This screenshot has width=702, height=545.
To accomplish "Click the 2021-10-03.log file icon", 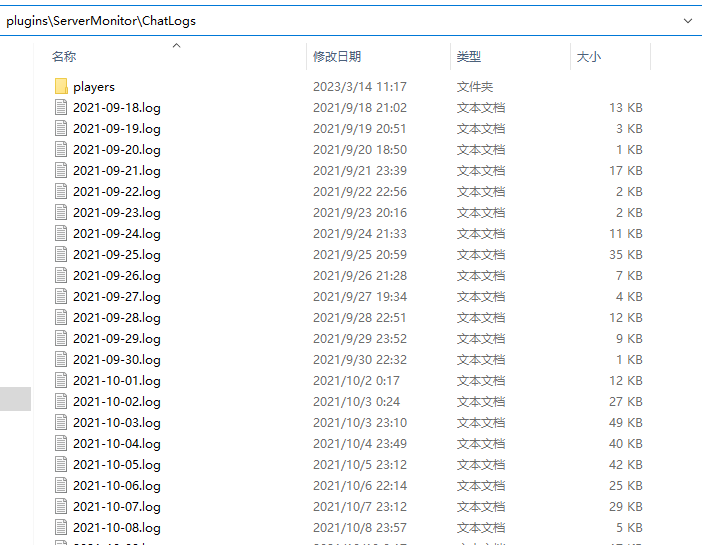I will tap(61, 423).
